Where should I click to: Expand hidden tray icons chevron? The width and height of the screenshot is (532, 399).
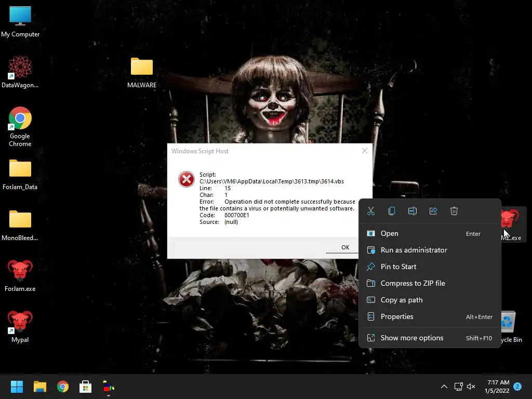click(444, 387)
